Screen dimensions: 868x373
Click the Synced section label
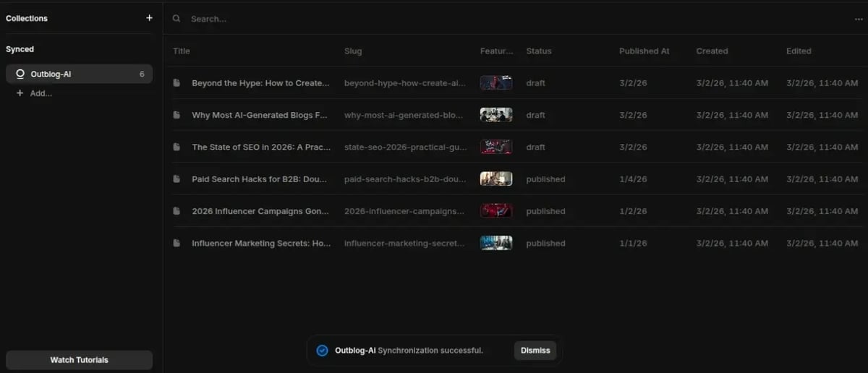point(20,49)
